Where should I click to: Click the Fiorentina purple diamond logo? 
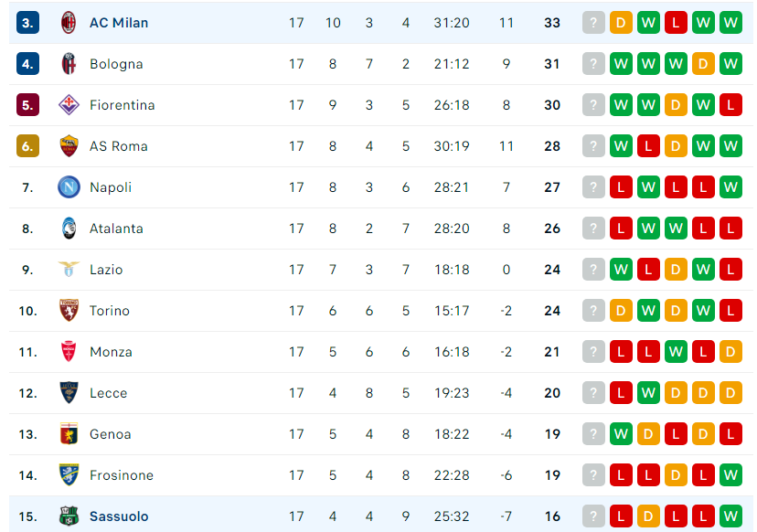(69, 105)
